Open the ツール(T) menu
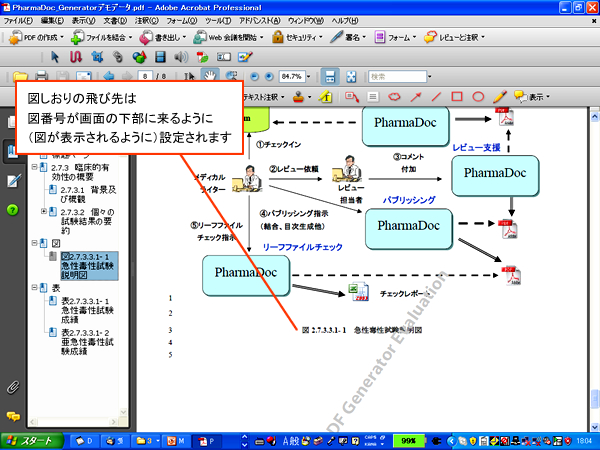The height and width of the screenshot is (450, 600). tap(218, 21)
